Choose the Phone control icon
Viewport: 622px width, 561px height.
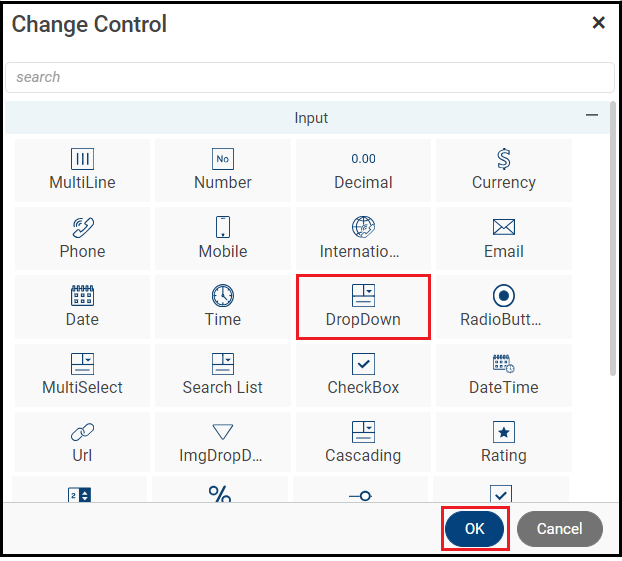click(x=82, y=227)
